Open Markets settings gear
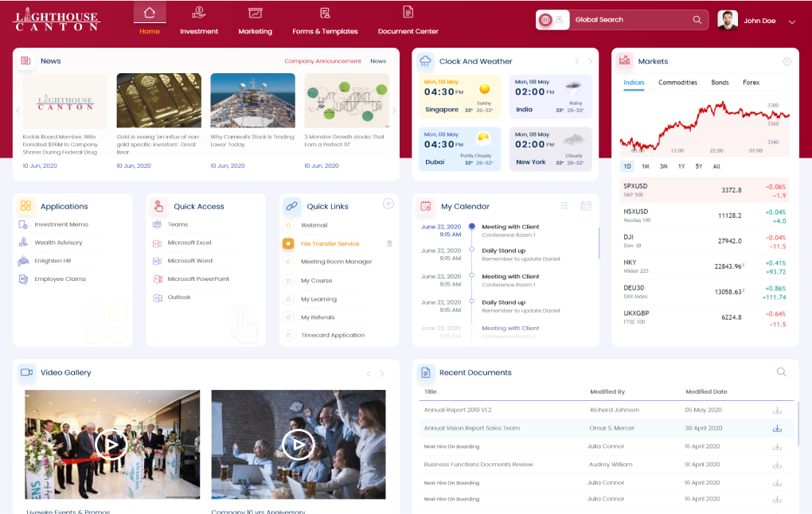This screenshot has height=514, width=812. coord(787,61)
